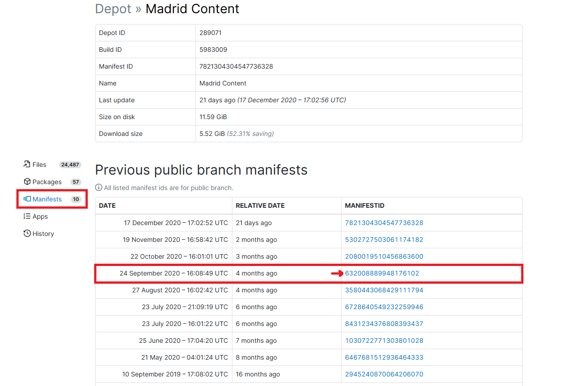
Task: Click the Apps list icon
Action: click(x=27, y=216)
